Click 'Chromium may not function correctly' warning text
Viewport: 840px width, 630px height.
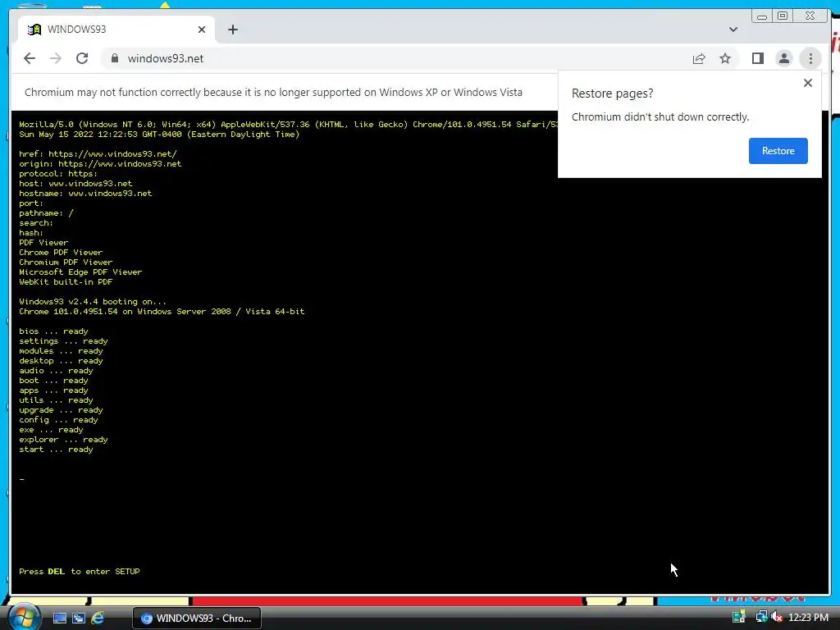click(x=273, y=92)
